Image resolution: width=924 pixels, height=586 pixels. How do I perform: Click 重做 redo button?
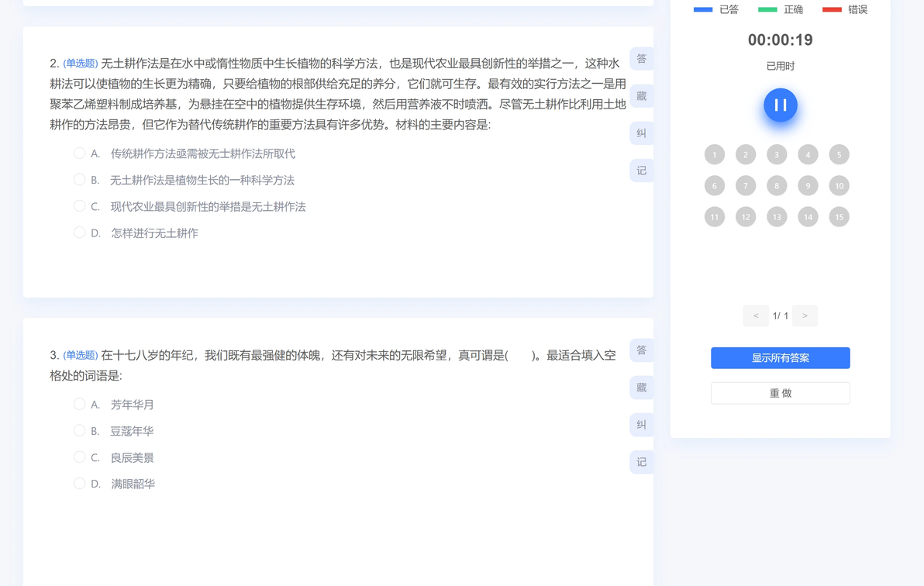[x=781, y=393]
